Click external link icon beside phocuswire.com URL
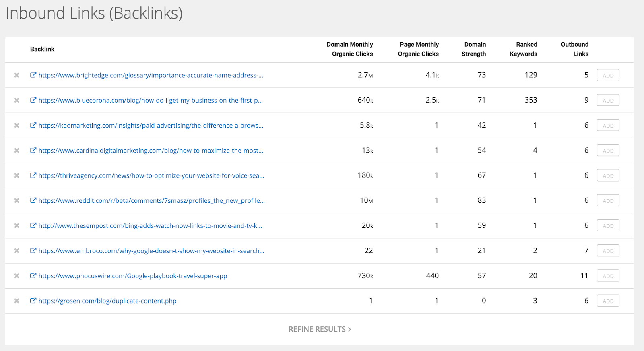Image resolution: width=644 pixels, height=351 pixels. tap(33, 275)
